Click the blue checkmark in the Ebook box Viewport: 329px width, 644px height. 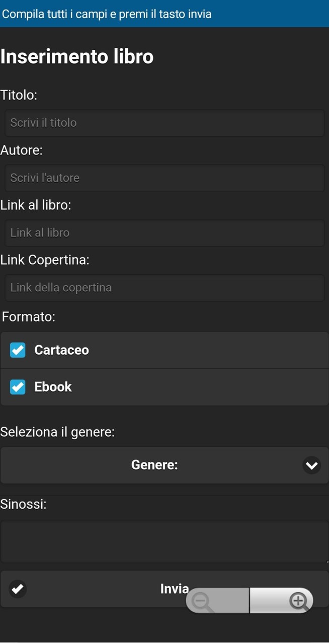tap(17, 386)
